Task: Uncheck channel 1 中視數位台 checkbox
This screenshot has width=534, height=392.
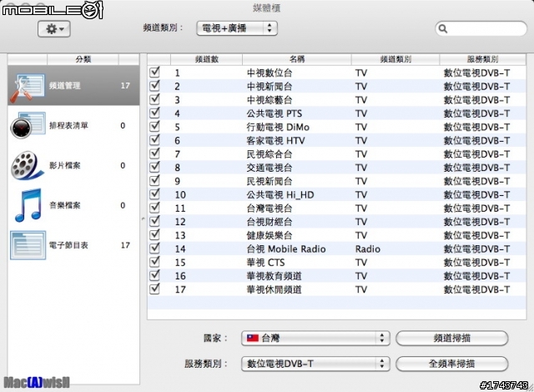Action: (x=154, y=72)
